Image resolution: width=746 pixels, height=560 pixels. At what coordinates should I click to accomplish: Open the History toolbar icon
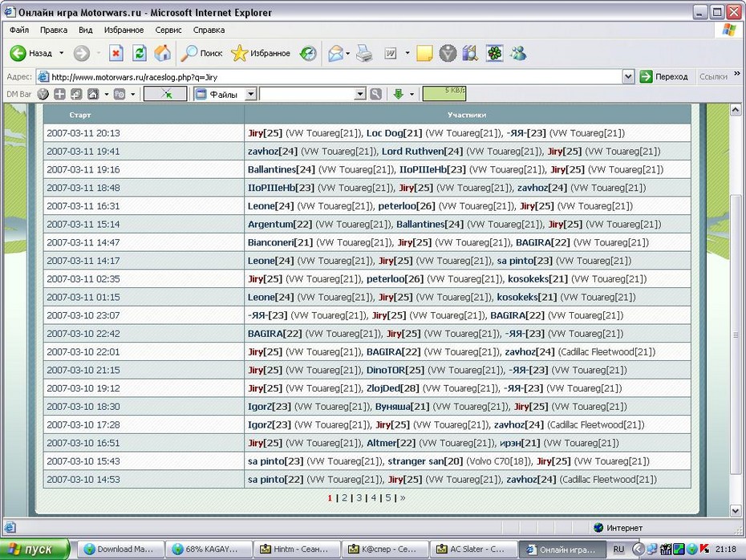click(x=308, y=54)
